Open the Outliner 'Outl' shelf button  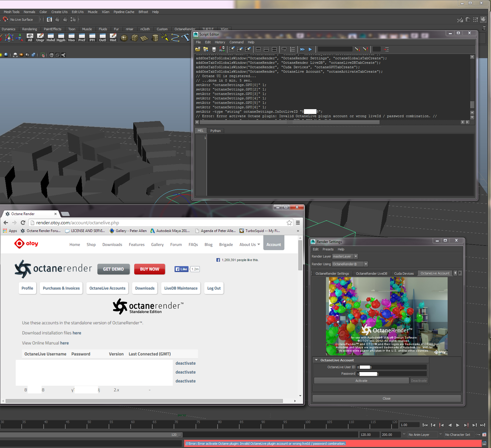tap(102, 38)
